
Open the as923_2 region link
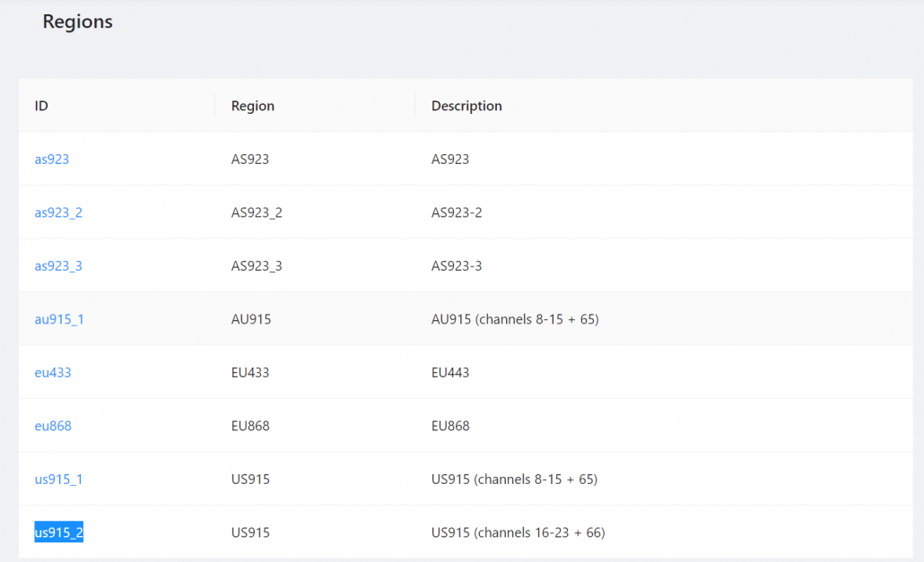(x=58, y=212)
